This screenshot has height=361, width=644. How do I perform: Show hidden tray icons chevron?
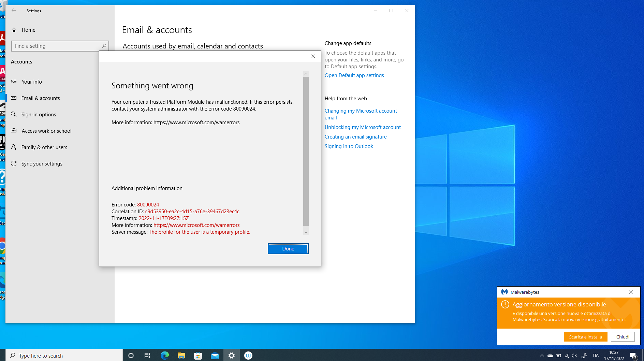pos(542,356)
